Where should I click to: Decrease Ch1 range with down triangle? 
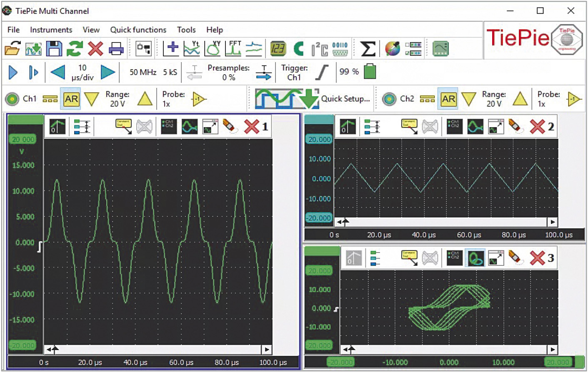pos(91,99)
